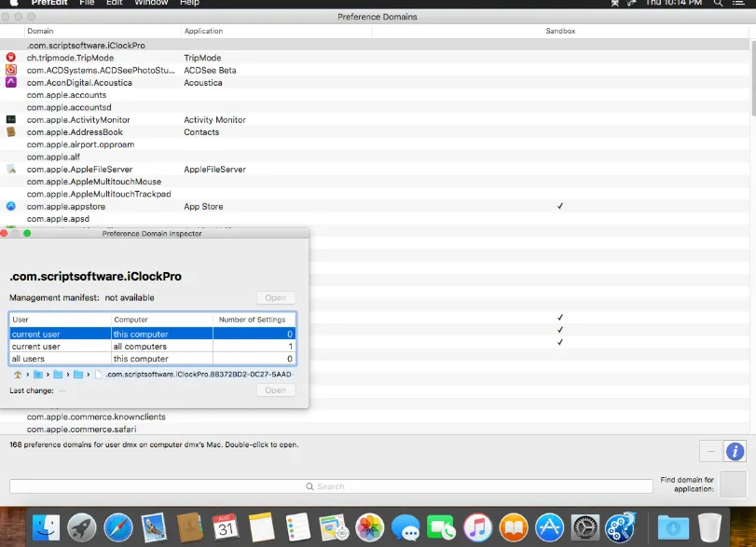756x547 pixels.
Task: Select the all users / this computer row
Action: pyautogui.click(x=152, y=359)
